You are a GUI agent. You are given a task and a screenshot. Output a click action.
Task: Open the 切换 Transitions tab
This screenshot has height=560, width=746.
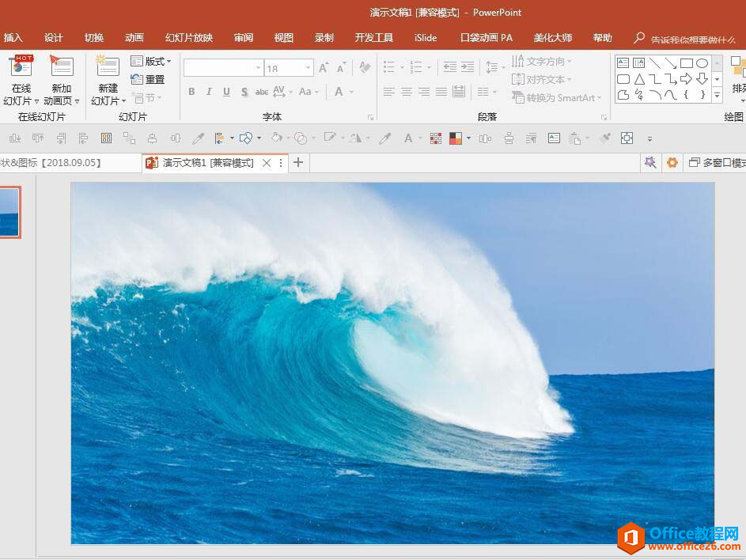pos(94,38)
